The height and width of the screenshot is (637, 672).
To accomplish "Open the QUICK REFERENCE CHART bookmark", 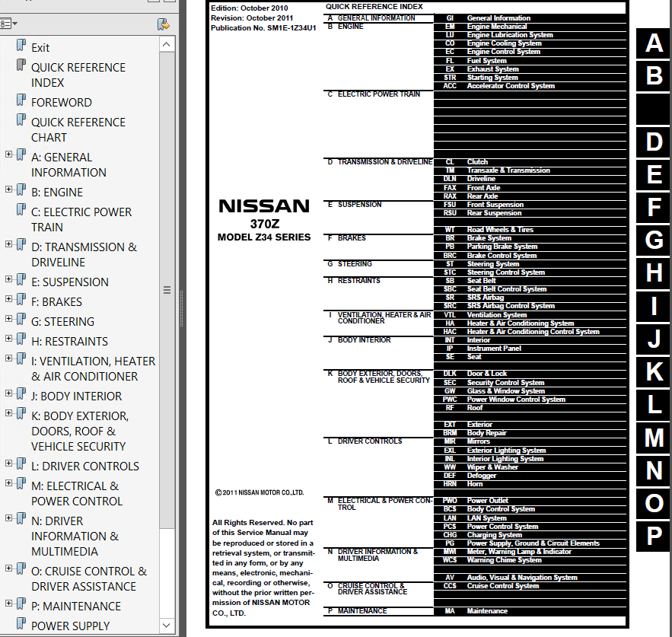I will click(x=78, y=130).
